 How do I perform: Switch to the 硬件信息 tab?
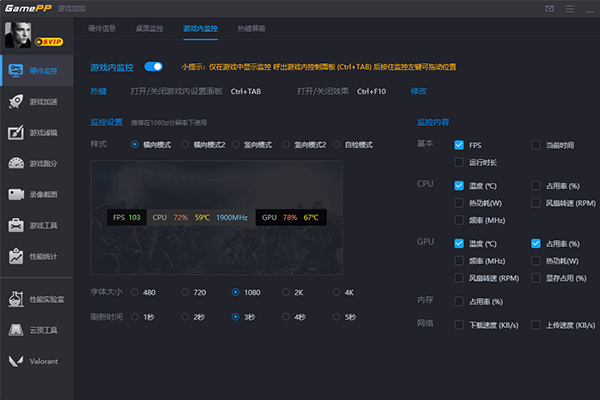coord(102,28)
